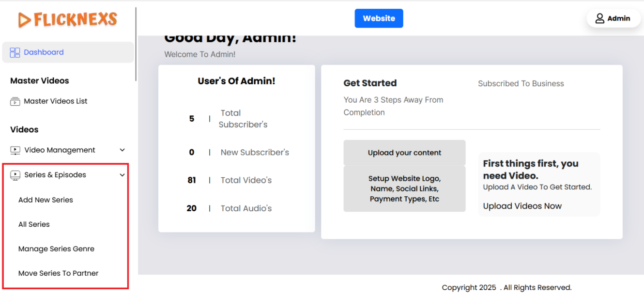Click the Flicknexs logo
This screenshot has height=297, width=644.
coord(68,19)
